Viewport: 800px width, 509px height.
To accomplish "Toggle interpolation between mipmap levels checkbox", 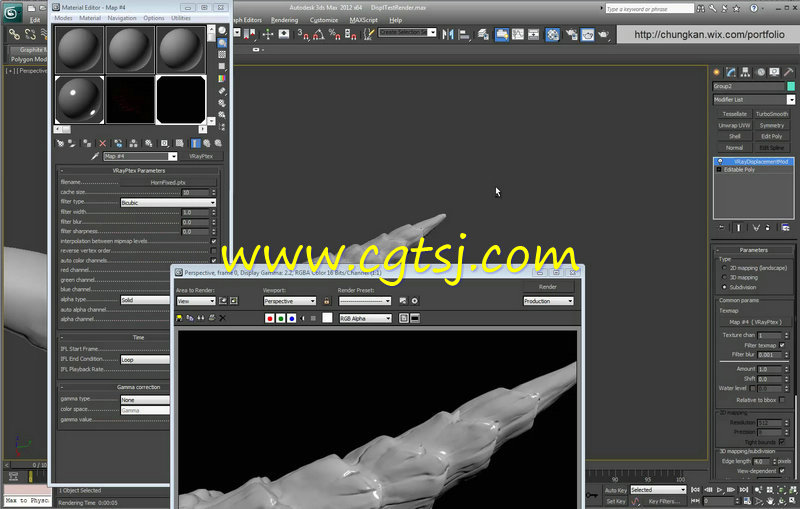I will click(x=213, y=241).
